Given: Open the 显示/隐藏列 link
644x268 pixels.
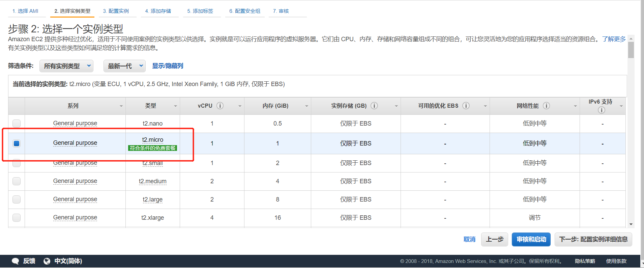Looking at the screenshot, I should 168,66.
